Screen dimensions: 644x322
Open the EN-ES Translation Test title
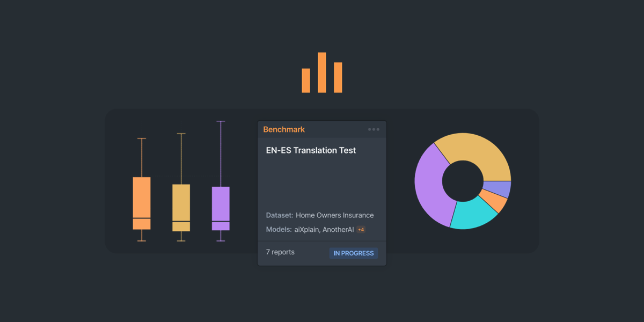click(311, 150)
